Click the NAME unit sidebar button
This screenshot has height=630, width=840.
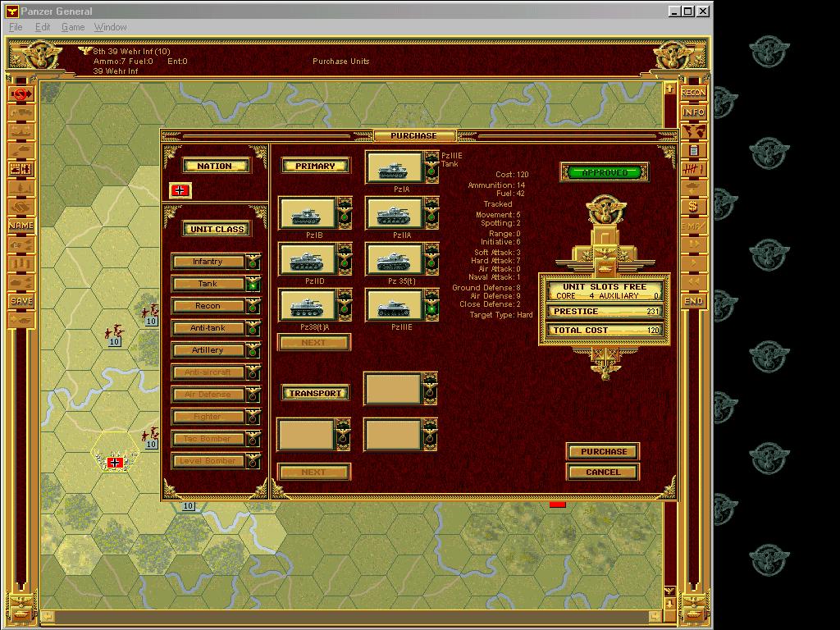point(21,226)
